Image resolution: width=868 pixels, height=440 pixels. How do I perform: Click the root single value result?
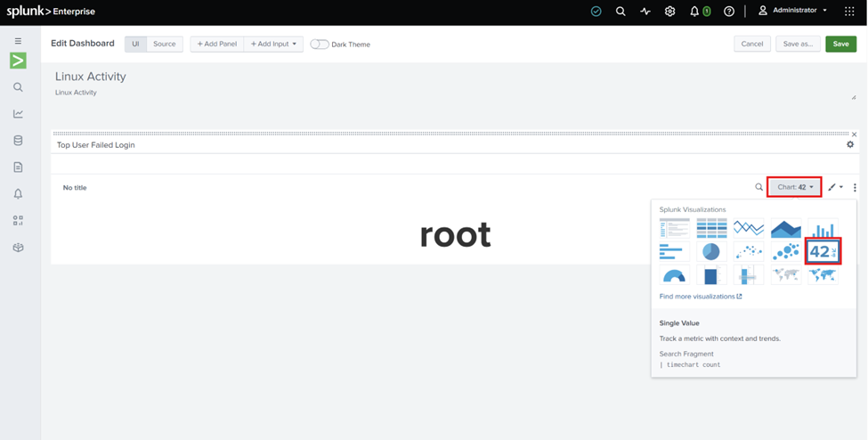tap(455, 235)
